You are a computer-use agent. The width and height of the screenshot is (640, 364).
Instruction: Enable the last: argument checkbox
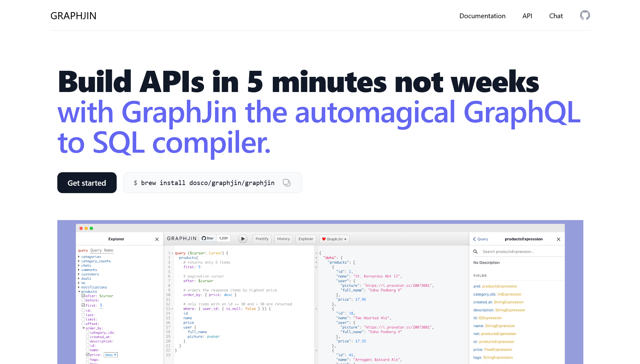point(83,315)
